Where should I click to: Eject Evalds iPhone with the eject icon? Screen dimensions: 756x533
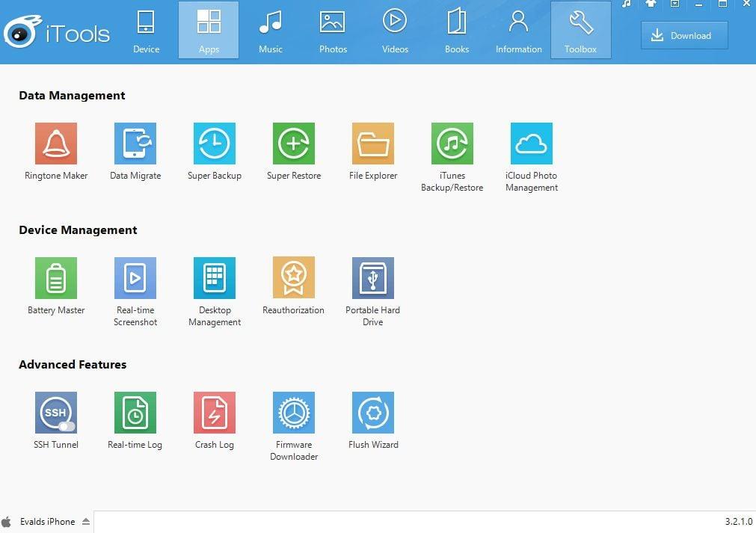pos(86,522)
